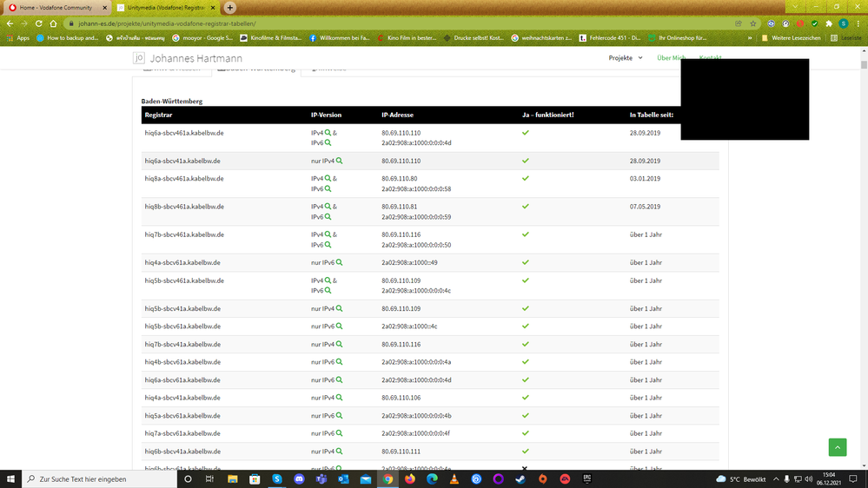Open IPv4 lookup icon for hiq8a-sbcv461a
Image resolution: width=868 pixels, height=488 pixels.
tap(328, 179)
